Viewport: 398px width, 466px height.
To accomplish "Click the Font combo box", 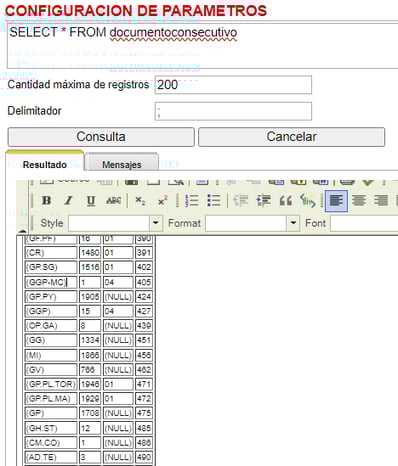I will coord(364,223).
